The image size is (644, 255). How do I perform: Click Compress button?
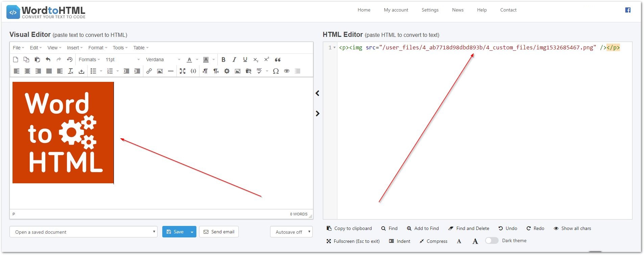pos(433,241)
